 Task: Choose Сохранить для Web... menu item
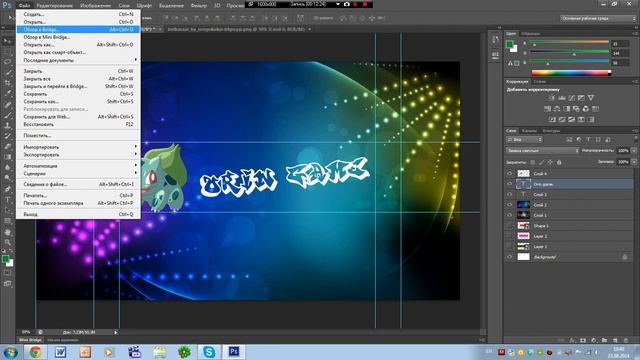point(78,117)
